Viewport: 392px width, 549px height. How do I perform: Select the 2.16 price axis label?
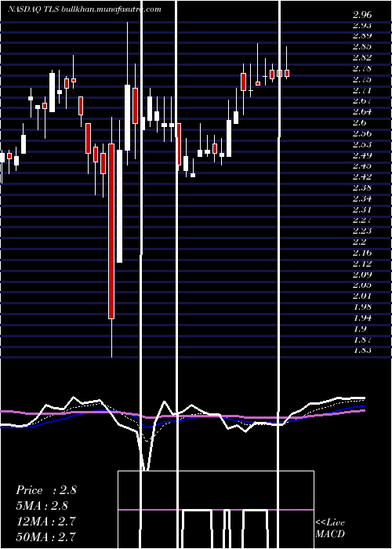[x=362, y=253]
